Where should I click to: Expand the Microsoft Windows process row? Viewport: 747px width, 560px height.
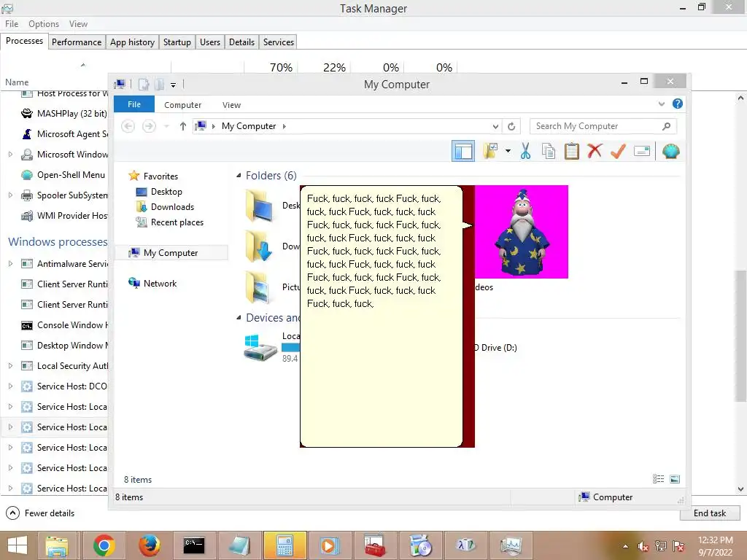[10, 155]
